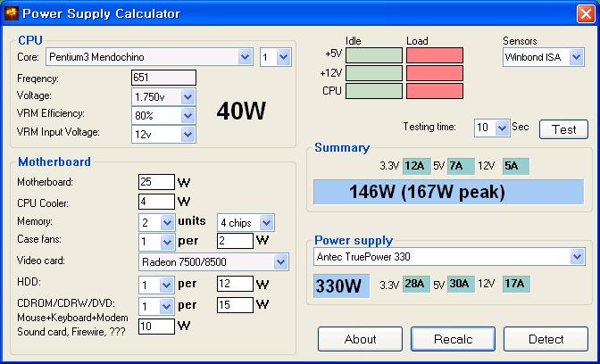Image resolution: width=600 pixels, height=364 pixels.
Task: Click the +5V Idle green indicator
Action: 374,55
